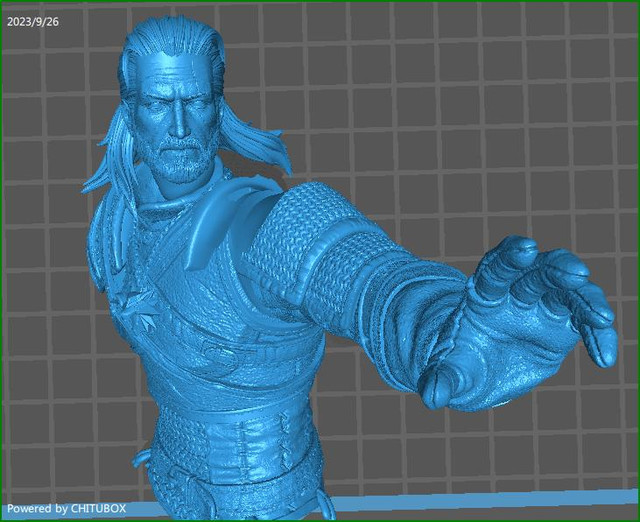
Task: Click the Powered by CHITUBOX label
Action: (67, 509)
